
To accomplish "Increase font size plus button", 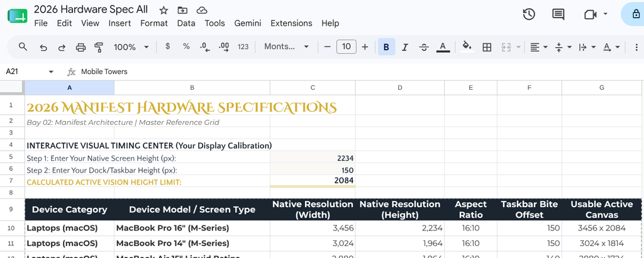I will [365, 46].
